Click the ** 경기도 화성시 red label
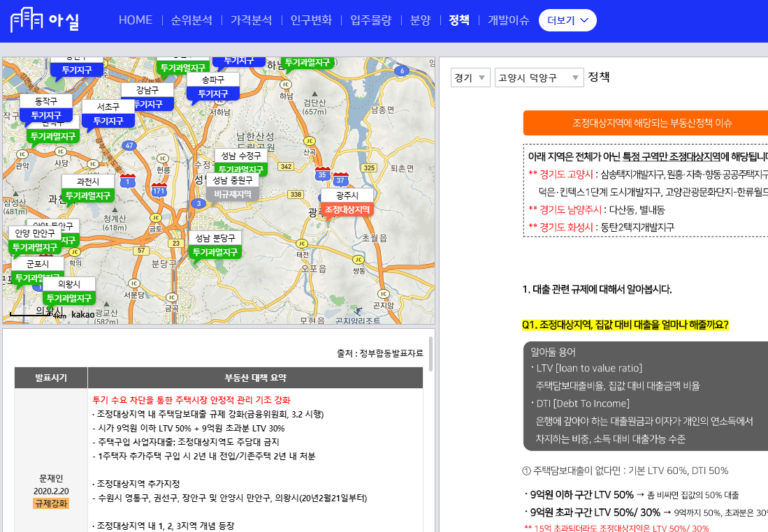The height and width of the screenshot is (532, 768). (561, 227)
